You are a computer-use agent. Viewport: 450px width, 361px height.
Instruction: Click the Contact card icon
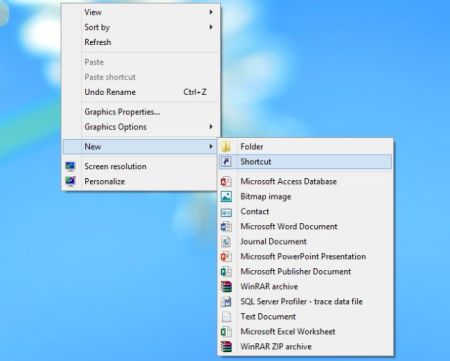point(226,212)
